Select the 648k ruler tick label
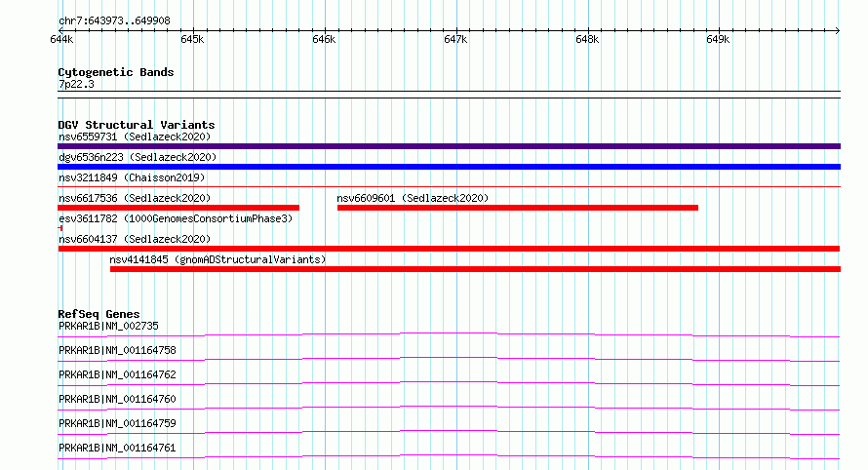The height and width of the screenshot is (470, 868). (587, 40)
